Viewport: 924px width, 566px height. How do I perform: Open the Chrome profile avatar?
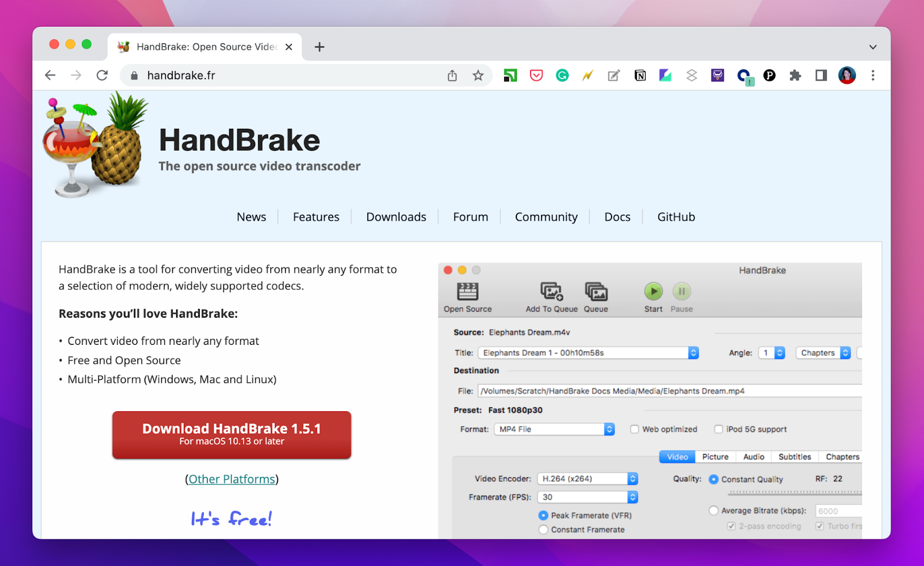pyautogui.click(x=847, y=75)
